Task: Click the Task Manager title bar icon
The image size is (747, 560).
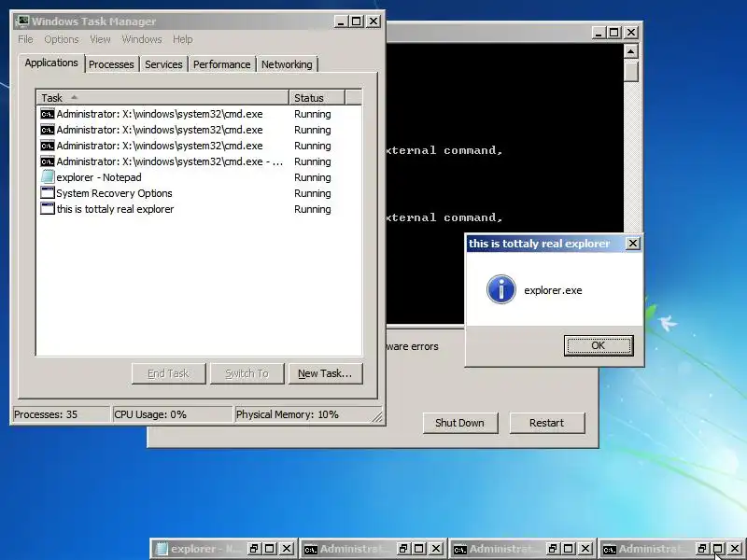Action: point(21,21)
